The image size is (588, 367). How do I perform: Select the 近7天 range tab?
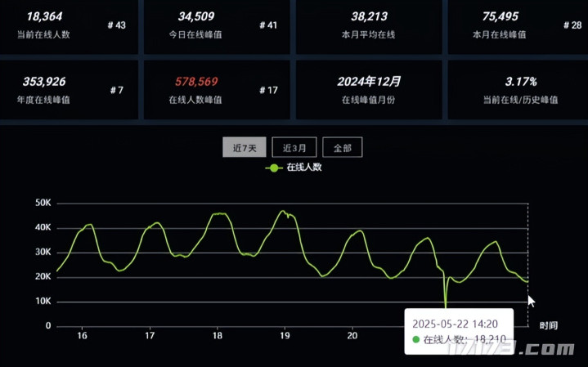click(x=245, y=147)
